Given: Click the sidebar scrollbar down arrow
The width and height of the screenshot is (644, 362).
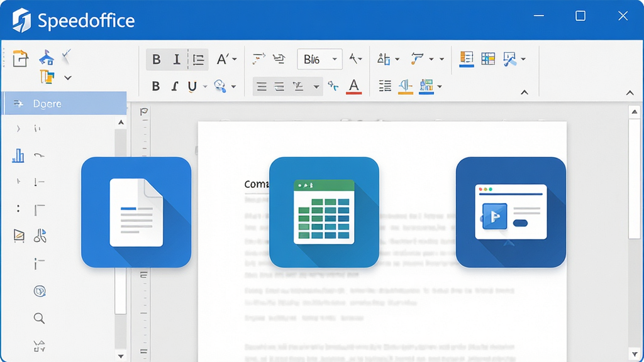Looking at the screenshot, I should pyautogui.click(x=121, y=356).
